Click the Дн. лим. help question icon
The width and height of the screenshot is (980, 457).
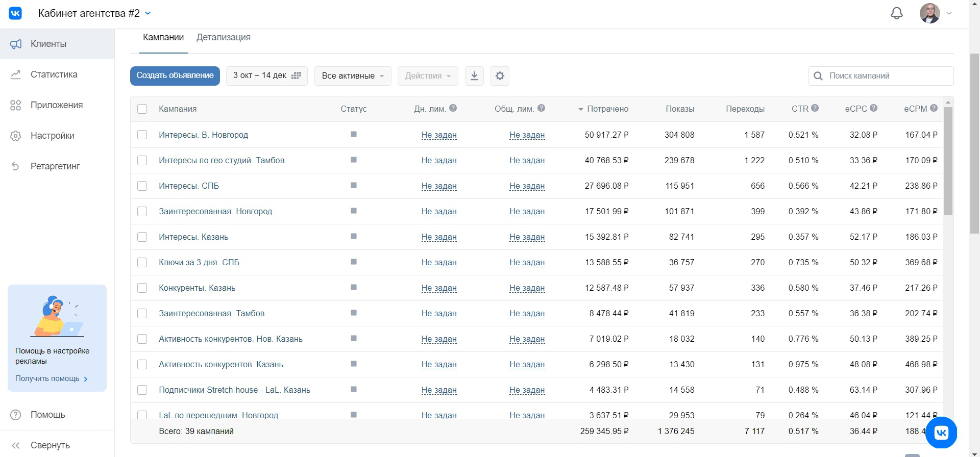point(453,108)
